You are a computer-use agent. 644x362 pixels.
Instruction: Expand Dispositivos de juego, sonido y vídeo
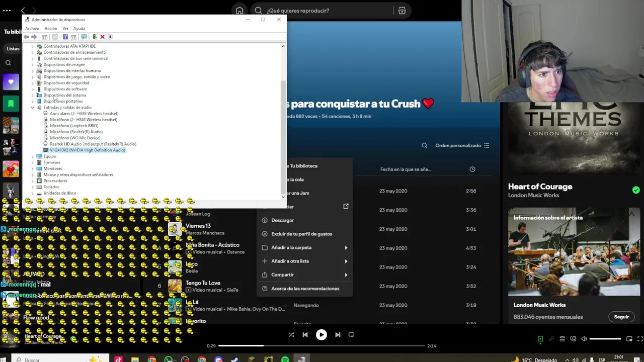(x=33, y=77)
